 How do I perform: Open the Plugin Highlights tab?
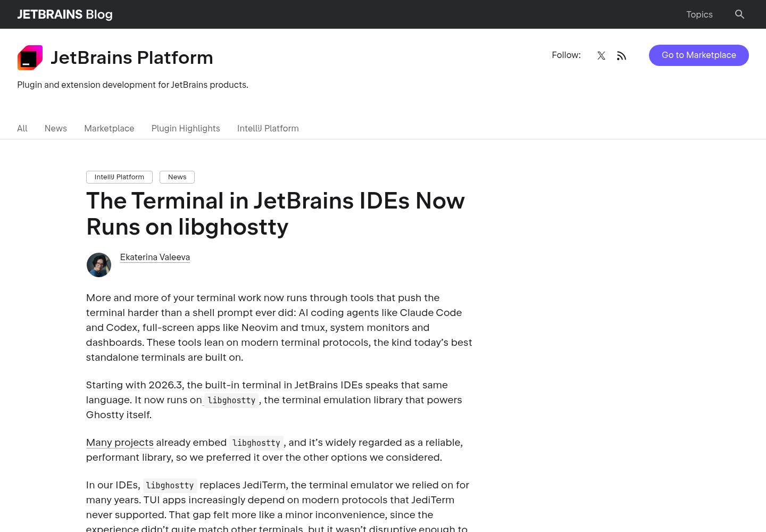click(x=186, y=128)
